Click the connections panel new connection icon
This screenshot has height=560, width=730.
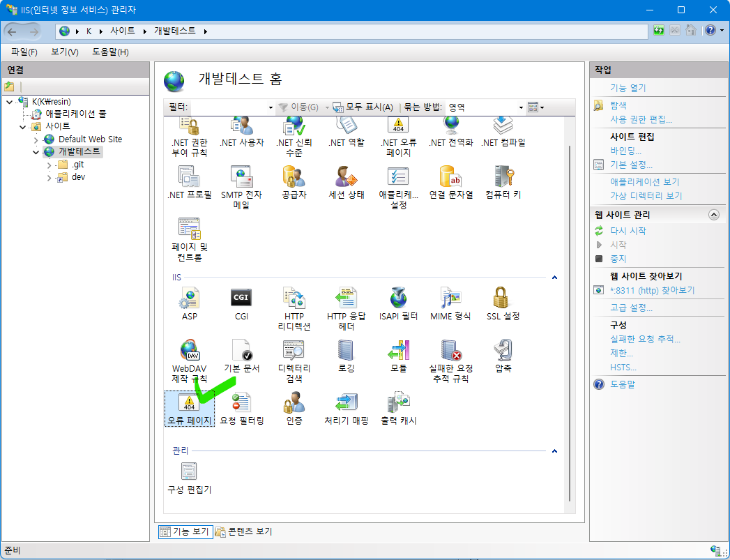point(9,86)
